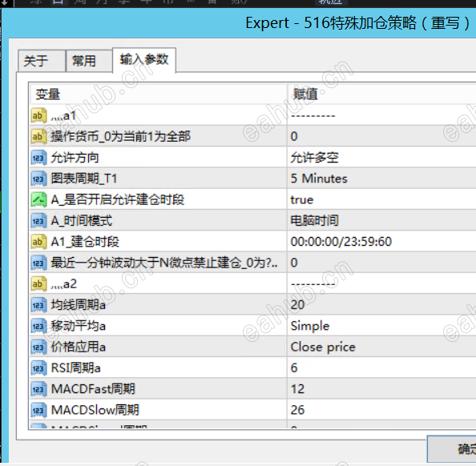Click the dashed value in the ,,,,a2 row
Image resolution: width=476 pixels, height=466 pixels.
[313, 284]
